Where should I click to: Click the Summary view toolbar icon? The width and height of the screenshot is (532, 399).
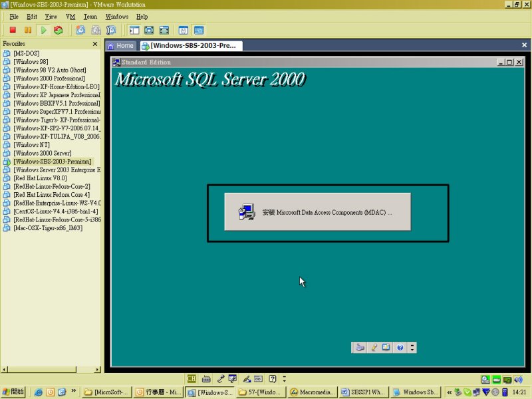pyautogui.click(x=184, y=30)
